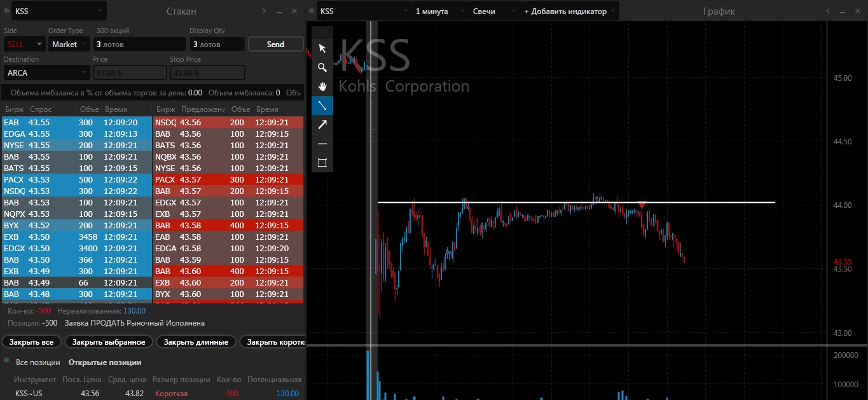The width and height of the screenshot is (868, 400).
Task: Open the Side SELL dropdown
Action: 24,44
